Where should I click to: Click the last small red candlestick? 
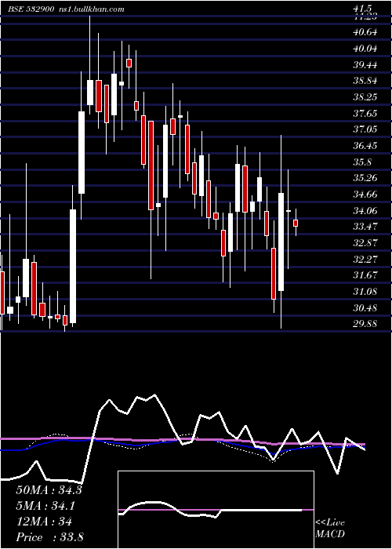296,223
